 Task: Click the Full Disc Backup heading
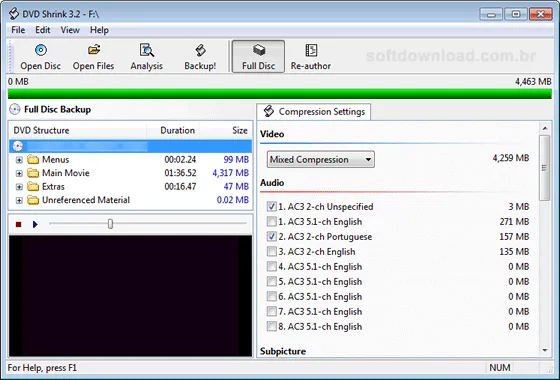(x=58, y=109)
